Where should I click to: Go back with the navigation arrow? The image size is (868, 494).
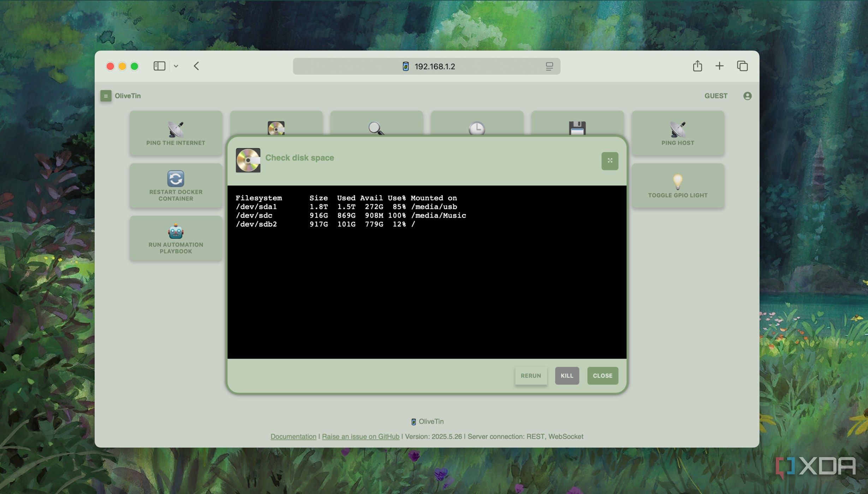[x=196, y=66]
